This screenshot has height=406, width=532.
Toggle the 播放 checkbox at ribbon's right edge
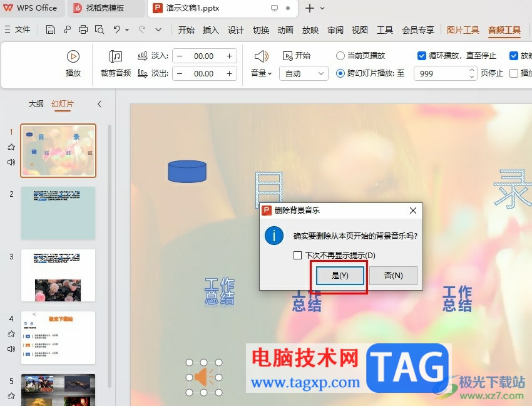pos(514,73)
